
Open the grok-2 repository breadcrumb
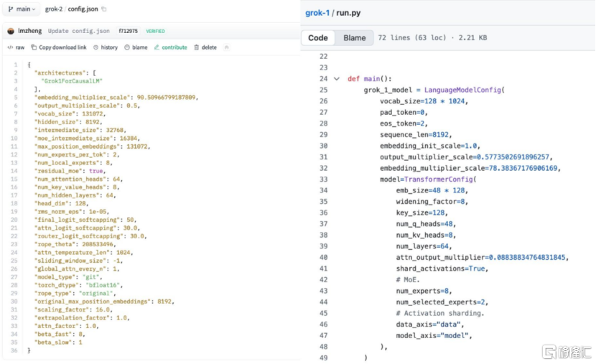(x=54, y=9)
